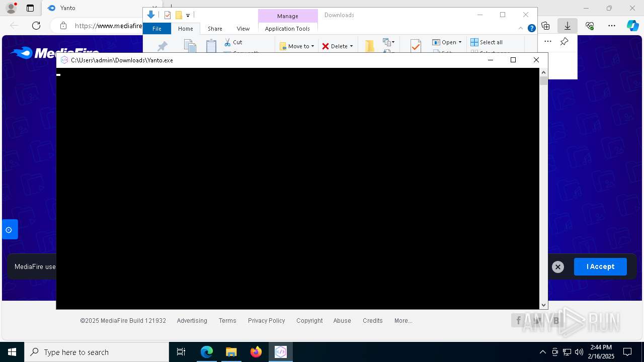The height and width of the screenshot is (362, 644).
Task: Open Edge Collections icon
Action: coord(545,26)
